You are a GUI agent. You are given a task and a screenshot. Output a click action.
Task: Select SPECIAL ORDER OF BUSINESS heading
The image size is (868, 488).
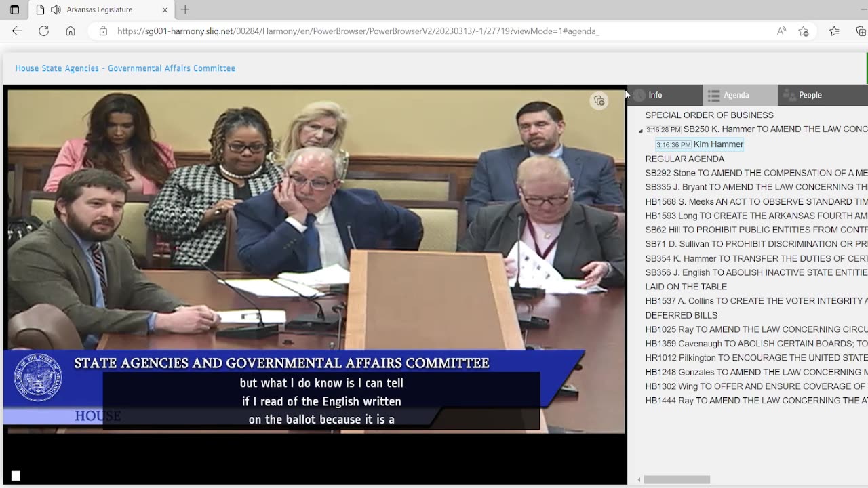pyautogui.click(x=709, y=115)
